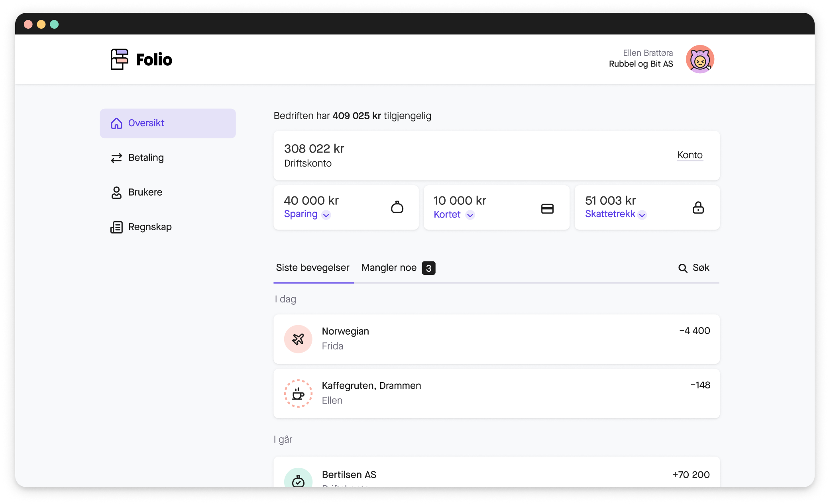Select the Siste bevegelser tab
The height and width of the screenshot is (504, 829).
click(x=312, y=268)
